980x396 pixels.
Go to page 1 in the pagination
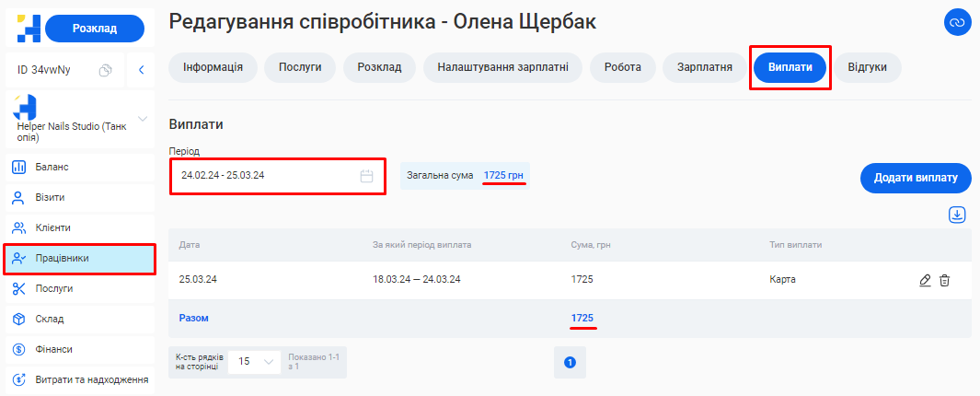point(570,363)
